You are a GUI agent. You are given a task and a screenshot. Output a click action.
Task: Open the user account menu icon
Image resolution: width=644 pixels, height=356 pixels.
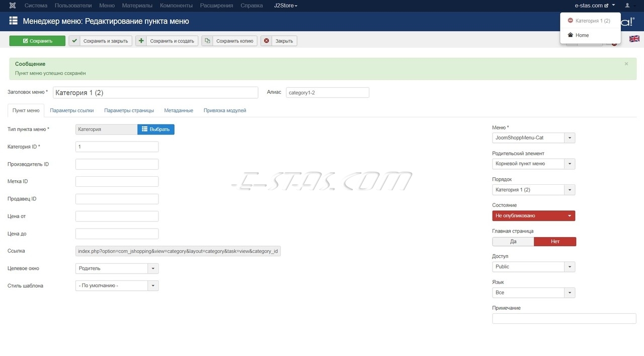627,6
